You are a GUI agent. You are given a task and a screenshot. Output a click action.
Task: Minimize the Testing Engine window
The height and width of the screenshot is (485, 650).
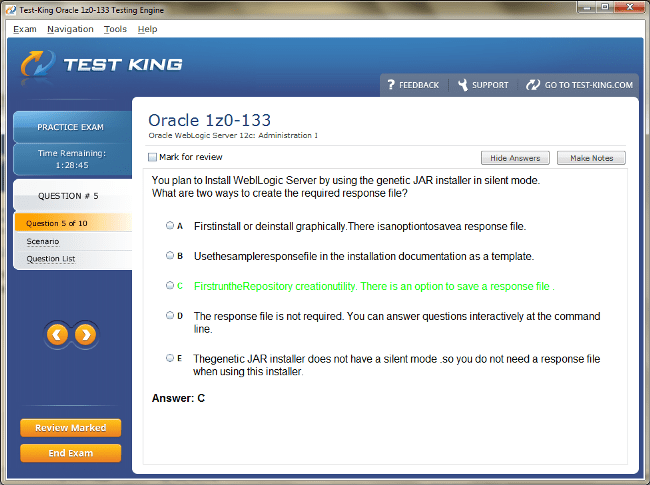[x=587, y=7]
